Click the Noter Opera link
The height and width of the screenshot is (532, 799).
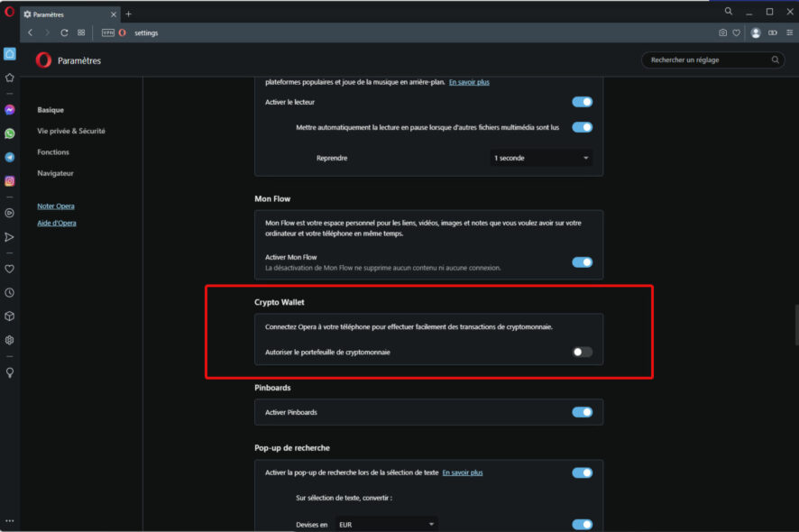pyautogui.click(x=56, y=206)
